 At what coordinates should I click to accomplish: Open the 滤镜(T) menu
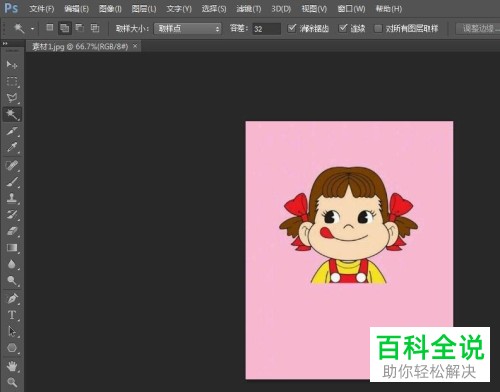249,9
